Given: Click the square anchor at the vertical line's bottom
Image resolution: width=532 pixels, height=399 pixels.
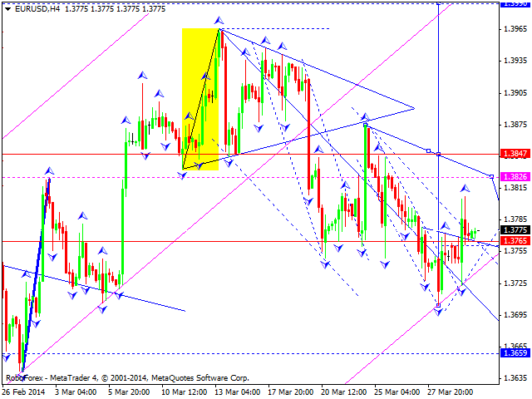Looking at the screenshot, I should coord(438,305).
